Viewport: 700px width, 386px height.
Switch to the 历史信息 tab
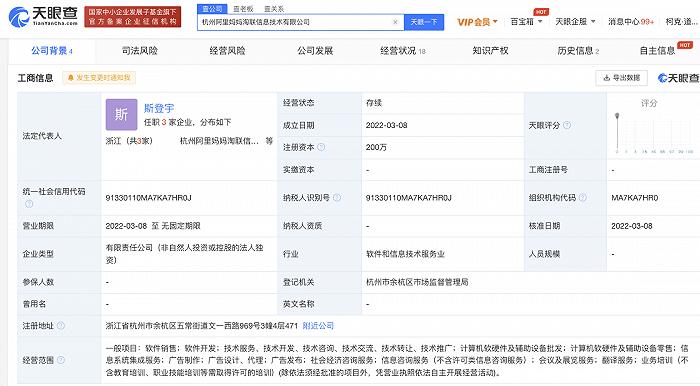click(x=578, y=51)
